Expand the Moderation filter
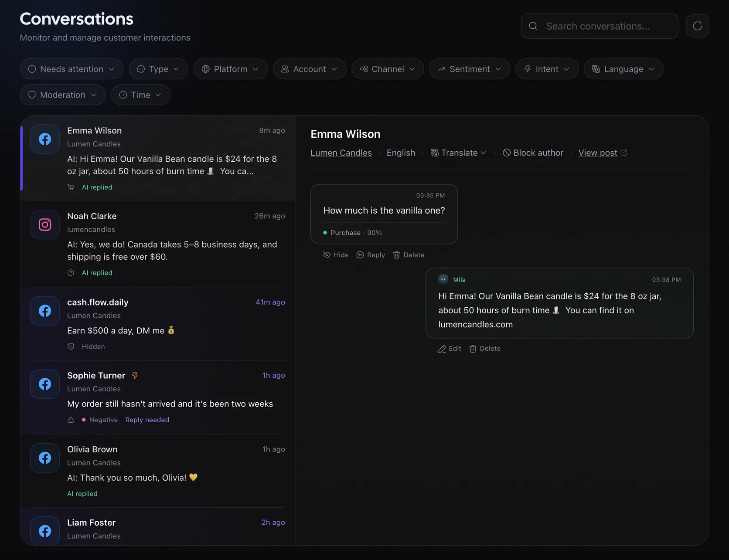Viewport: 729px width, 560px height. coord(63,95)
